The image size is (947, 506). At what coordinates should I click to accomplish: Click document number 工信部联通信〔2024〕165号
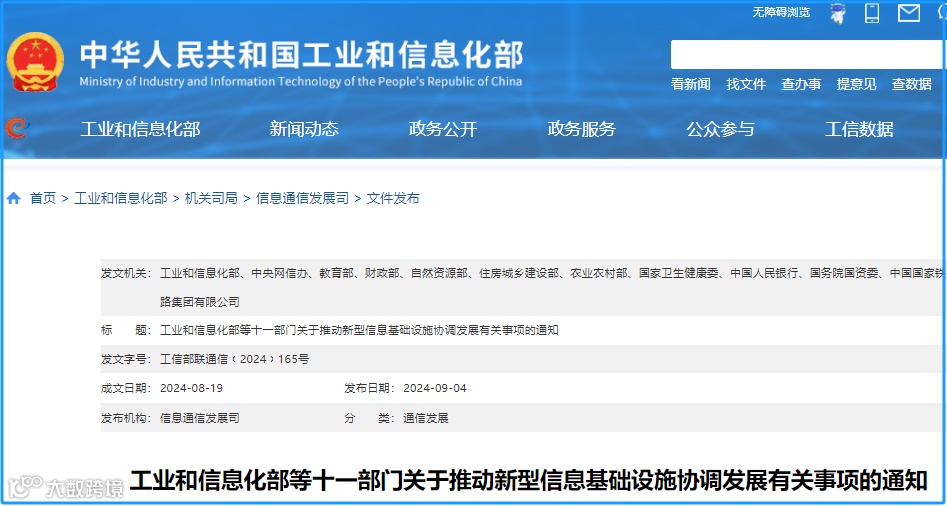[234, 359]
